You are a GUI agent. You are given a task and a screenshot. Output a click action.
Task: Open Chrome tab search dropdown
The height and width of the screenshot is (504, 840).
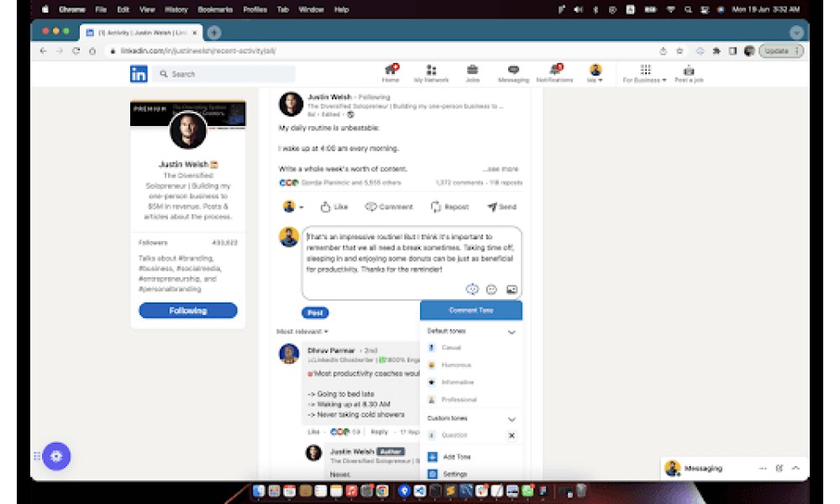pyautogui.click(x=796, y=33)
